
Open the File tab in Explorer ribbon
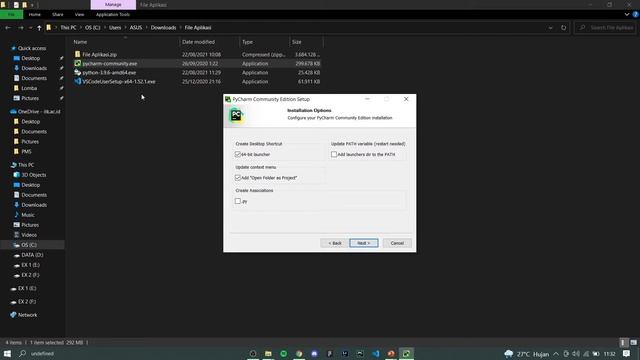coord(11,14)
